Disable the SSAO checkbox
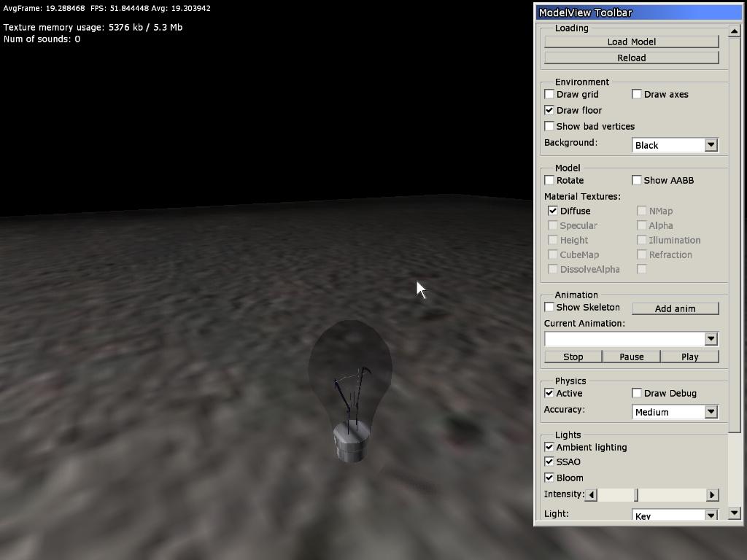 click(x=549, y=462)
